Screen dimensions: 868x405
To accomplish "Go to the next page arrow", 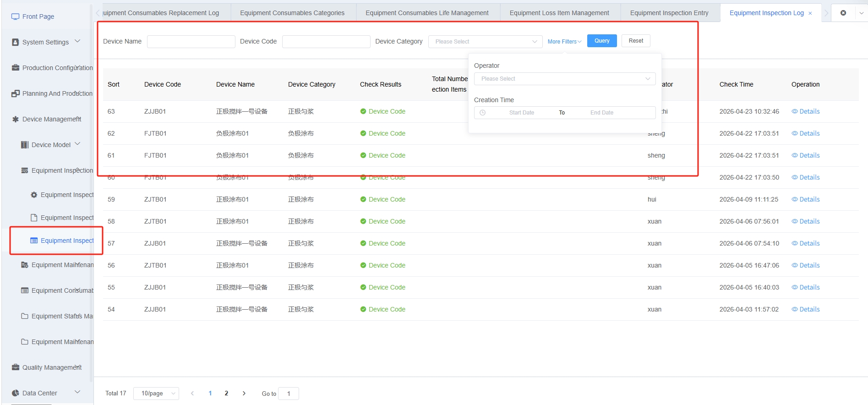I will click(x=244, y=393).
